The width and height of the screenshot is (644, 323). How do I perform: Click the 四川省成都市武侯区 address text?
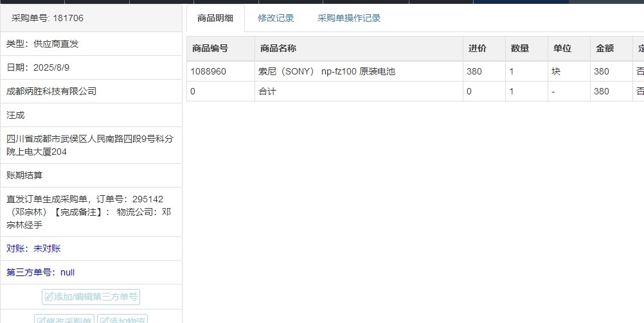point(90,145)
